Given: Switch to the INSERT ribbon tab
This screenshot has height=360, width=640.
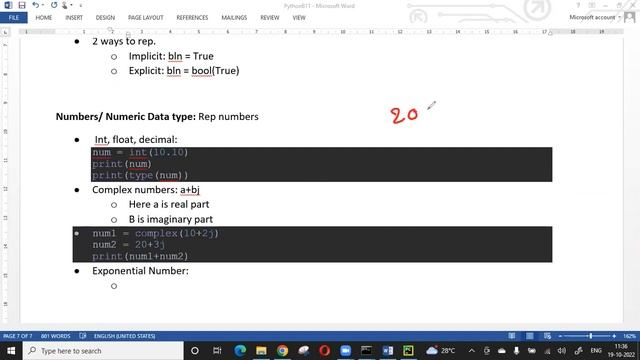Looking at the screenshot, I should coord(74,18).
